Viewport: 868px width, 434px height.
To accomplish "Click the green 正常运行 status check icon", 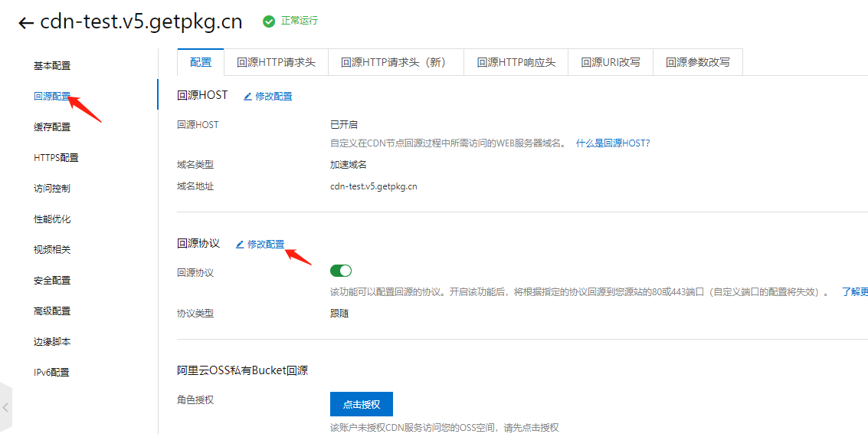I will click(269, 21).
